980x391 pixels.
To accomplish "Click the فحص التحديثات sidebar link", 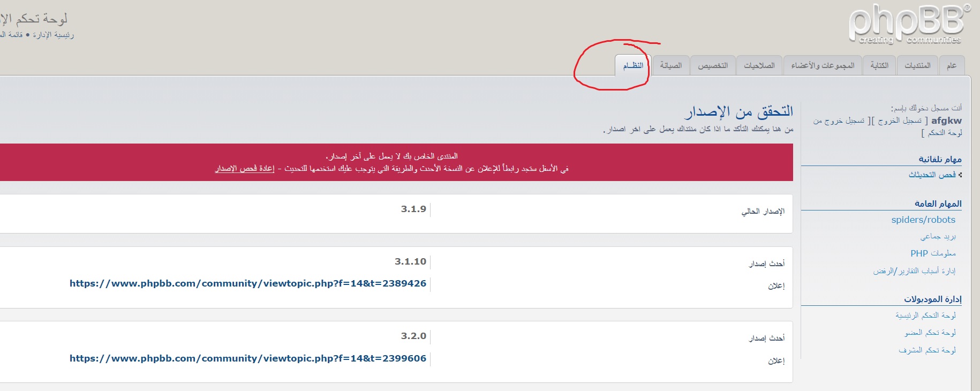I will point(932,175).
